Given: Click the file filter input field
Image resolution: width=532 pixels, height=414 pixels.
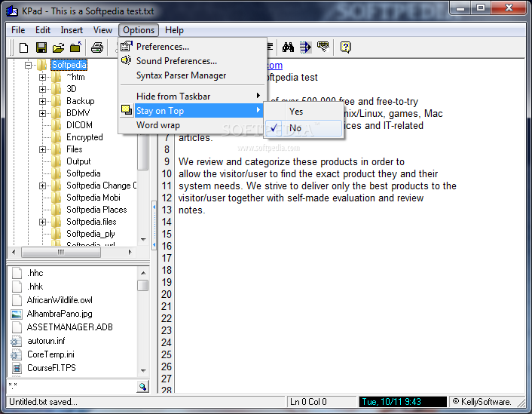Looking at the screenshot, I should point(72,387).
